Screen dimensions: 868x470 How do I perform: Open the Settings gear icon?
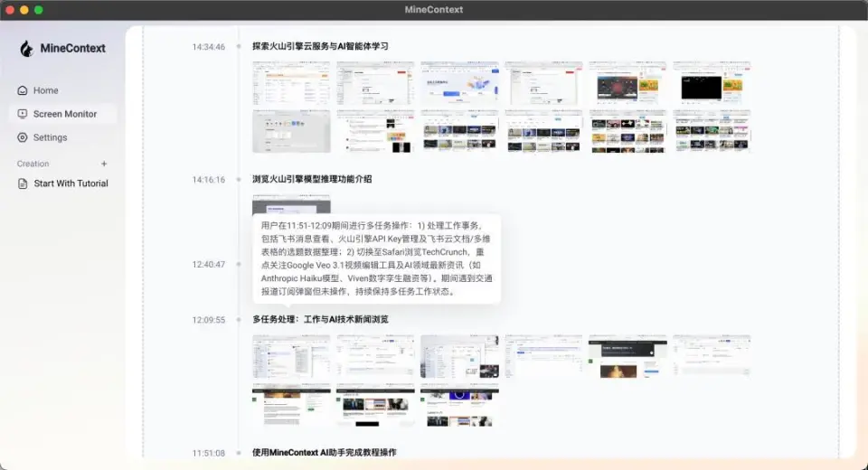[x=23, y=137]
